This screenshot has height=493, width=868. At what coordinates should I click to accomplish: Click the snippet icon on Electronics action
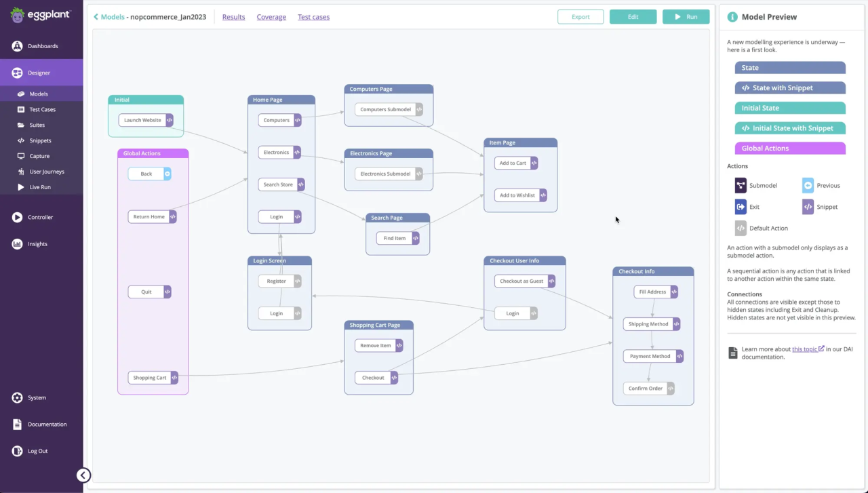pos(297,153)
